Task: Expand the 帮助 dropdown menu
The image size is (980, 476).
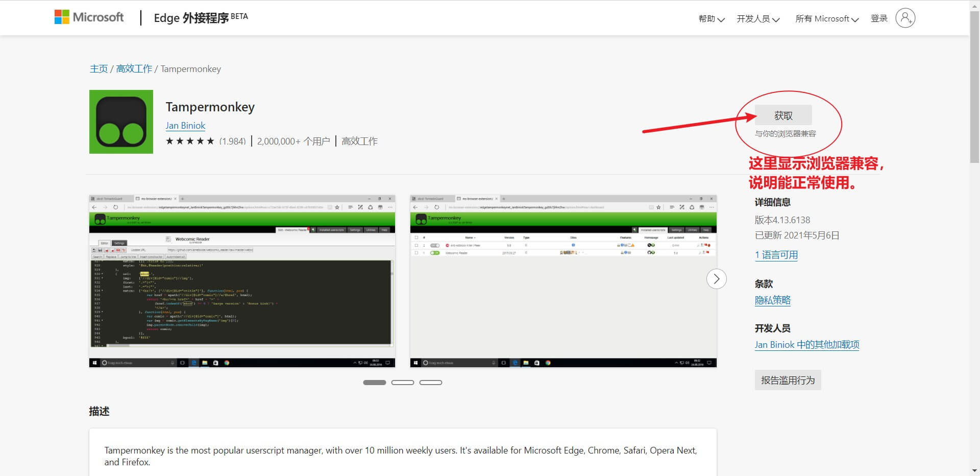Action: pos(712,19)
